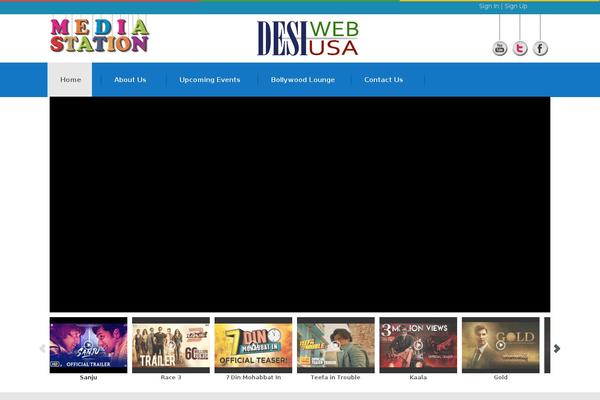Open the YouTube social icon

[x=499, y=49]
